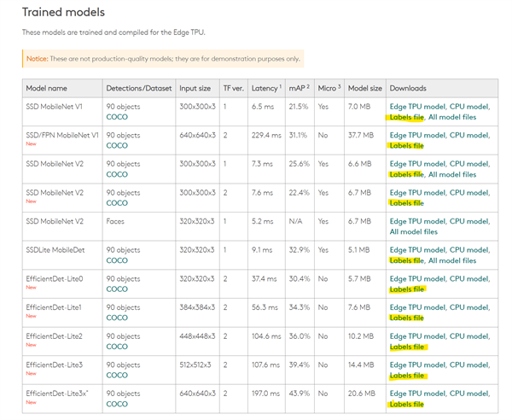
Task: Open CPU model for SSD/FPN MobileNet V1
Action: click(469, 136)
